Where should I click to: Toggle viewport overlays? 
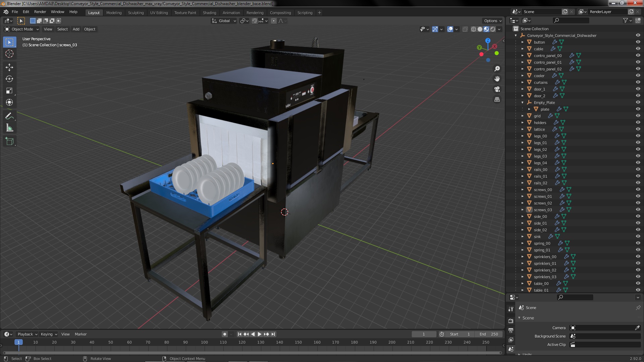click(450, 29)
